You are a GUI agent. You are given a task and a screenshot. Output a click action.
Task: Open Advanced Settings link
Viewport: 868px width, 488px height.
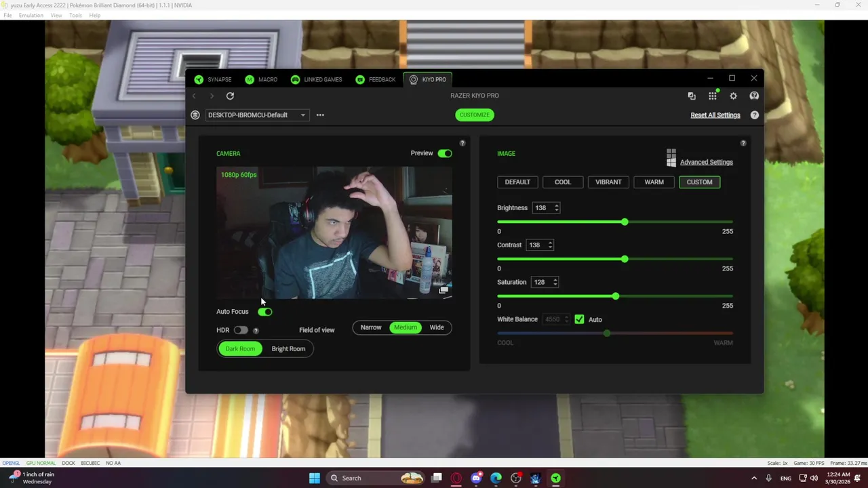(x=707, y=162)
